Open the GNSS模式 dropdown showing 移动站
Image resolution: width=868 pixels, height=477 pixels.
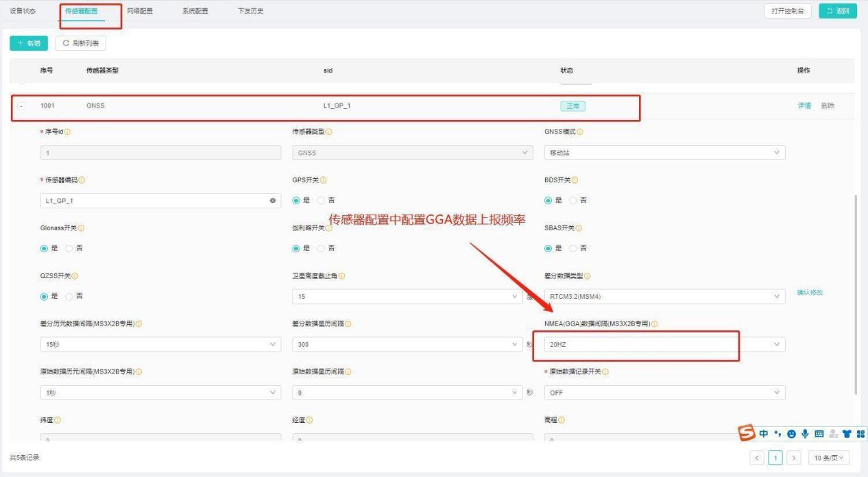(x=664, y=153)
